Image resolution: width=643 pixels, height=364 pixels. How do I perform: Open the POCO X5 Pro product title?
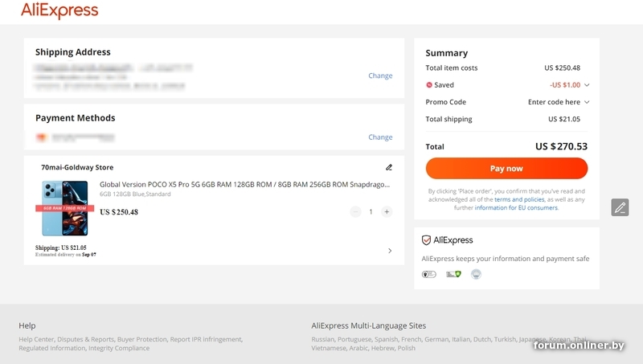tap(245, 185)
